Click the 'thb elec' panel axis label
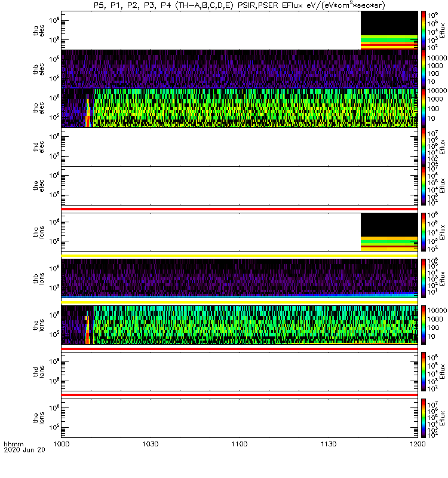The width and height of the screenshot is (448, 478). [38, 69]
